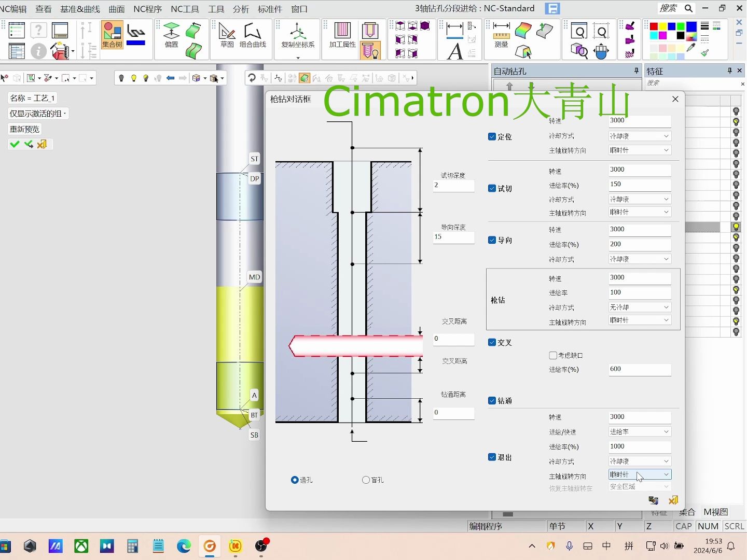Disable the 钻通 checkbox
Screen dimensions: 747x560
(x=492, y=401)
